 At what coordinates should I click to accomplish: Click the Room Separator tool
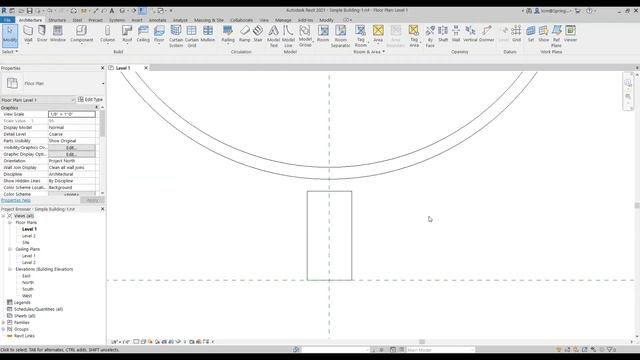click(x=340, y=36)
